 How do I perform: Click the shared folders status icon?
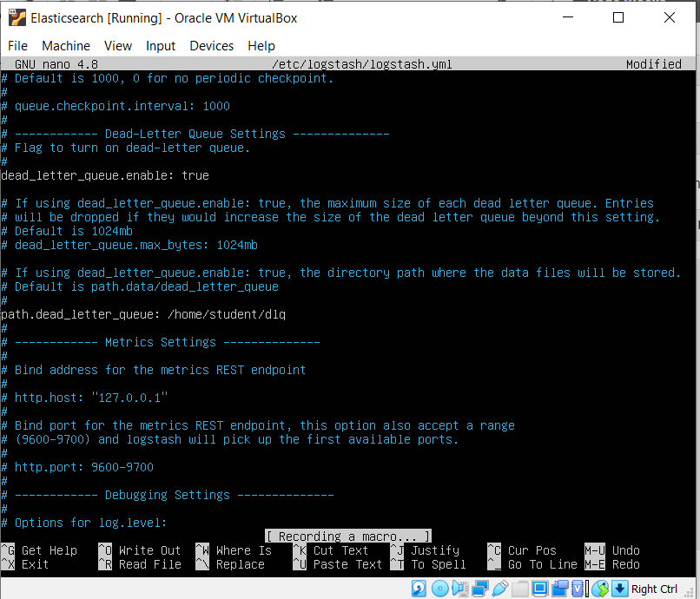(x=520, y=589)
